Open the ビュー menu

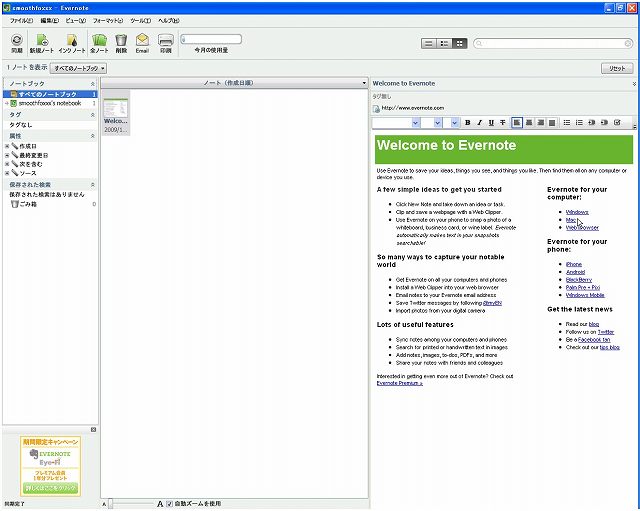76,20
